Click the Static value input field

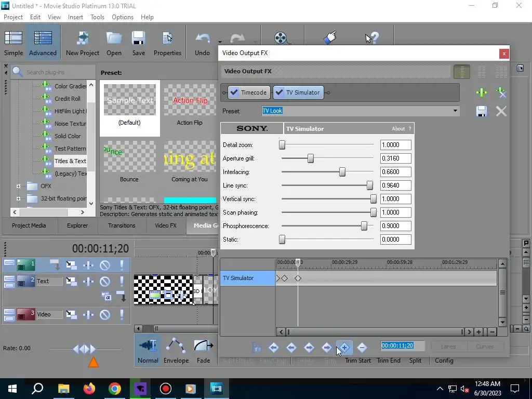point(395,240)
